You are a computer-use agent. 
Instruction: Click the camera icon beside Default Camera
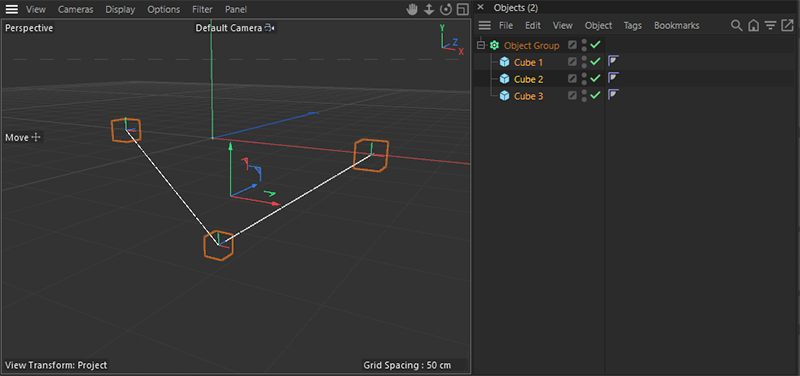tap(270, 28)
